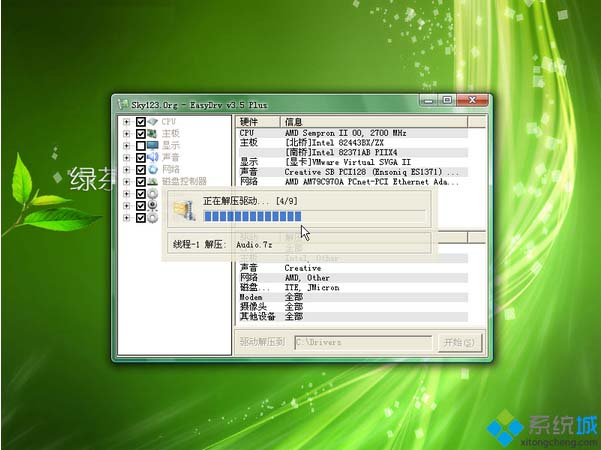Select the Modem 全部 row
This screenshot has width=601, height=450.
[x=351, y=297]
